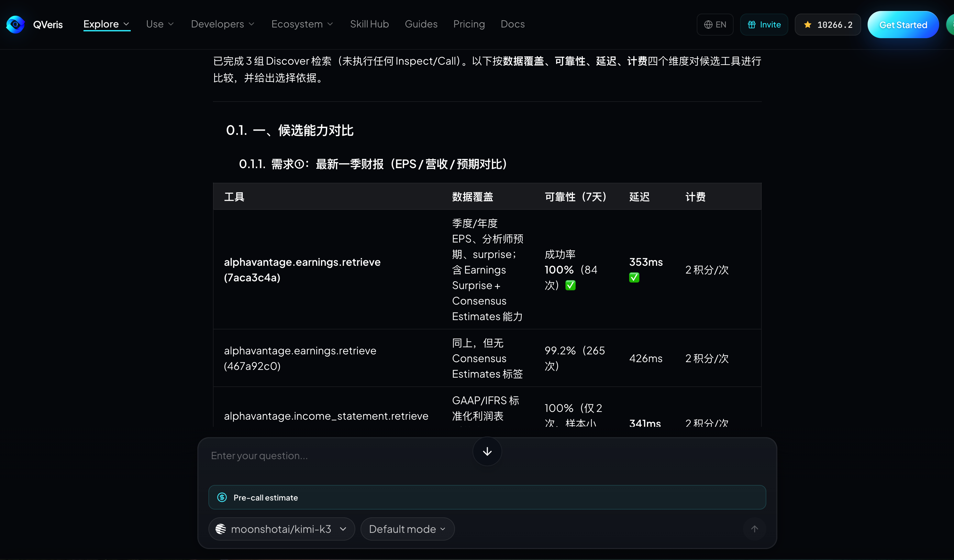Click the scroll-to-bottom arrow button
This screenshot has width=954, height=560.
487,451
